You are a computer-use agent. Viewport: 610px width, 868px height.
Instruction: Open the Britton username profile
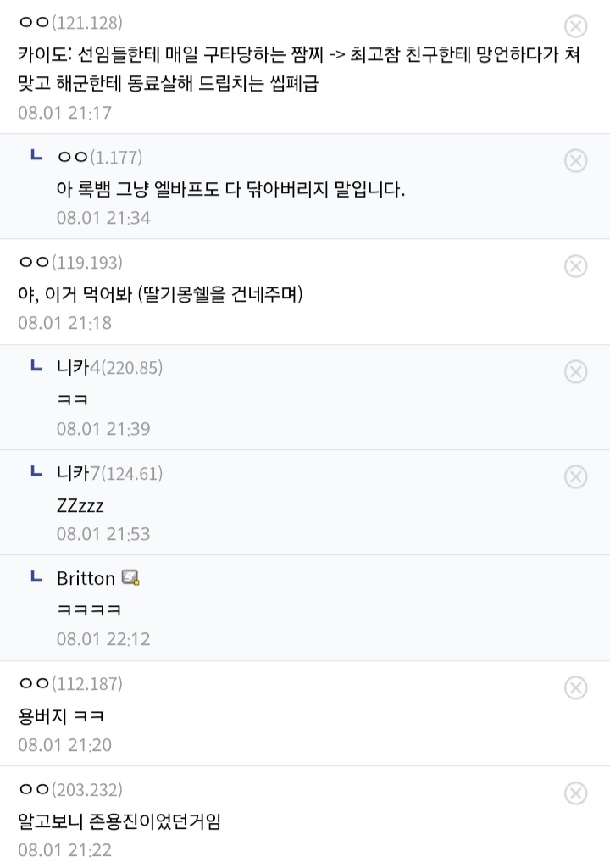coord(86,578)
